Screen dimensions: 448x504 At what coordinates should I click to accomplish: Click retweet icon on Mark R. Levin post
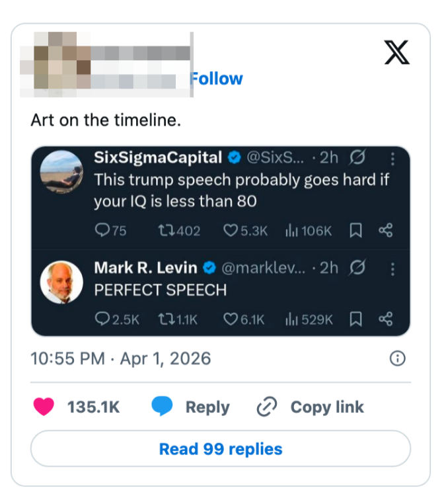[x=166, y=319]
